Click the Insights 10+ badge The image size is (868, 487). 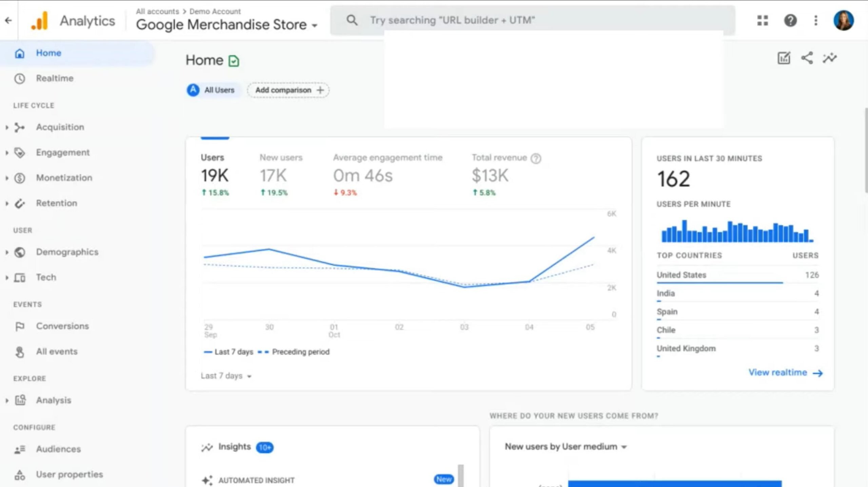265,448
